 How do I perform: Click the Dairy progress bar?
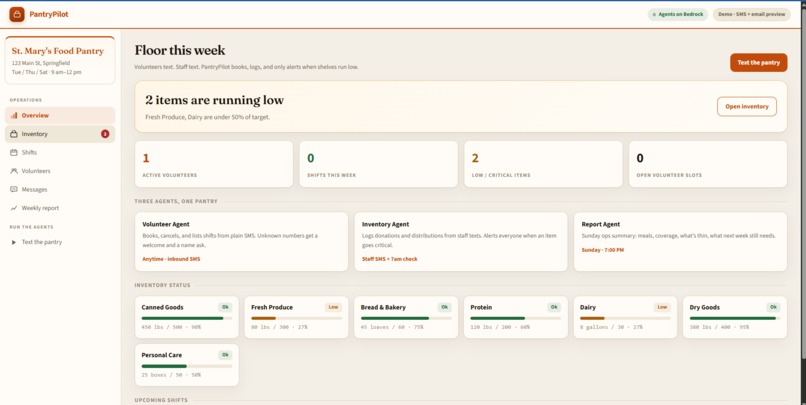[x=625, y=318]
